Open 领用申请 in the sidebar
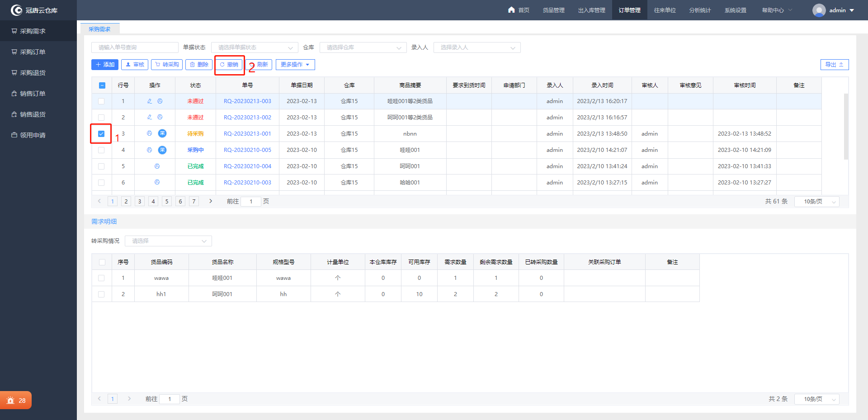 38,135
